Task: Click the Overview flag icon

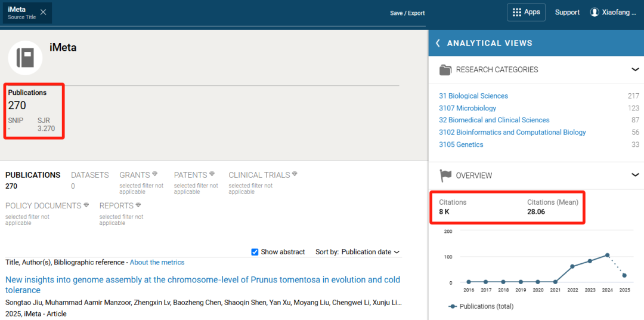Action: pyautogui.click(x=445, y=176)
